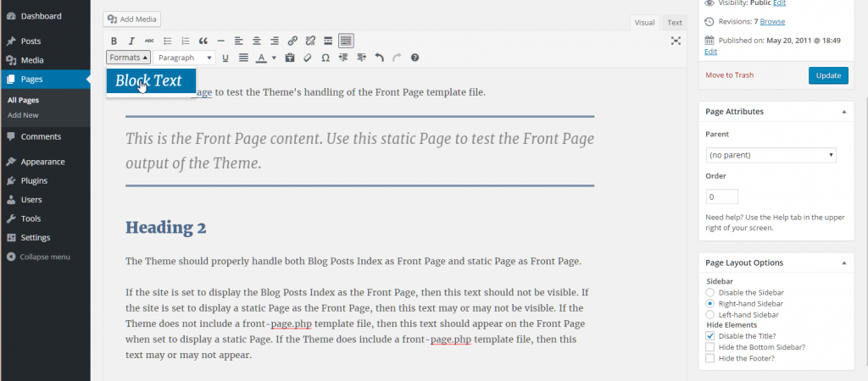The image size is (868, 381).
Task: Insert a bulleted list
Action: [x=167, y=41]
